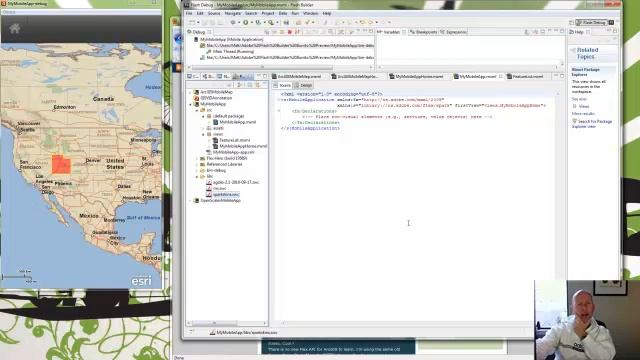Open the Help view tab
Screen dimensions: 640x360
tap(579, 32)
